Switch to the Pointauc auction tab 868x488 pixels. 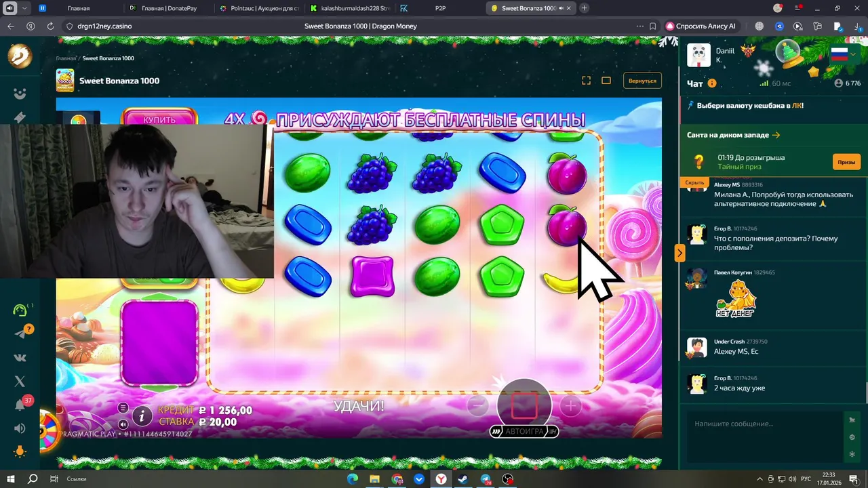click(260, 8)
